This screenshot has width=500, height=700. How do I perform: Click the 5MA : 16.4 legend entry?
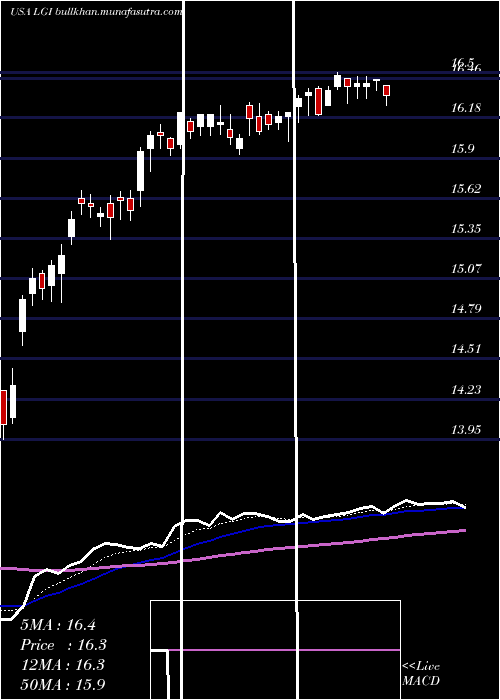point(58,625)
